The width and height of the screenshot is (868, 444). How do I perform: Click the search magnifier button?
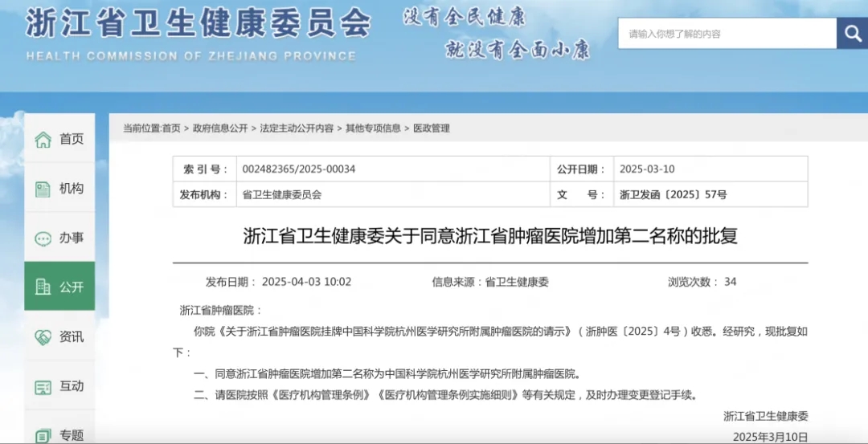click(853, 33)
